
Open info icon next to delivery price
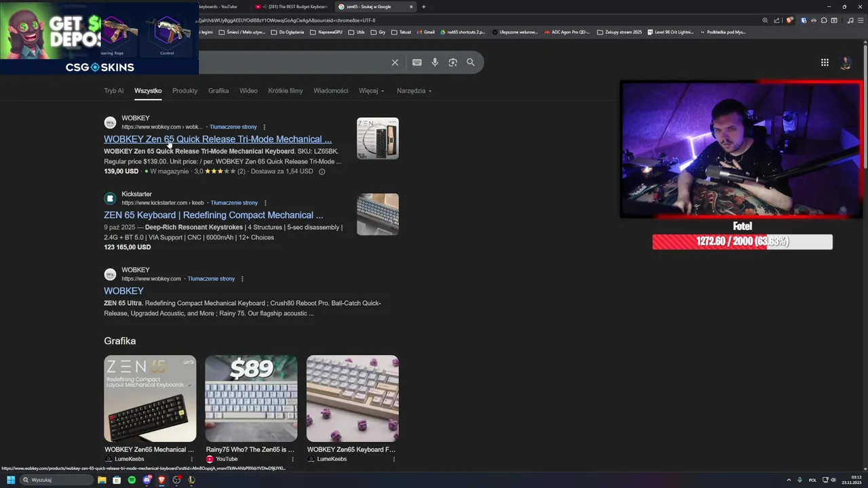(x=322, y=171)
